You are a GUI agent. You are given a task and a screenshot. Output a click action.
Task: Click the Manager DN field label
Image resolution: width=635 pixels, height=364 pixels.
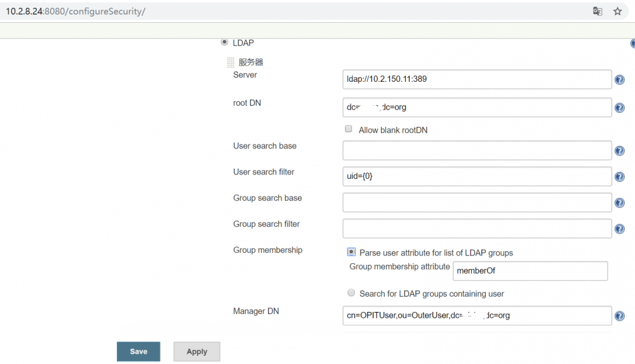[x=256, y=311]
